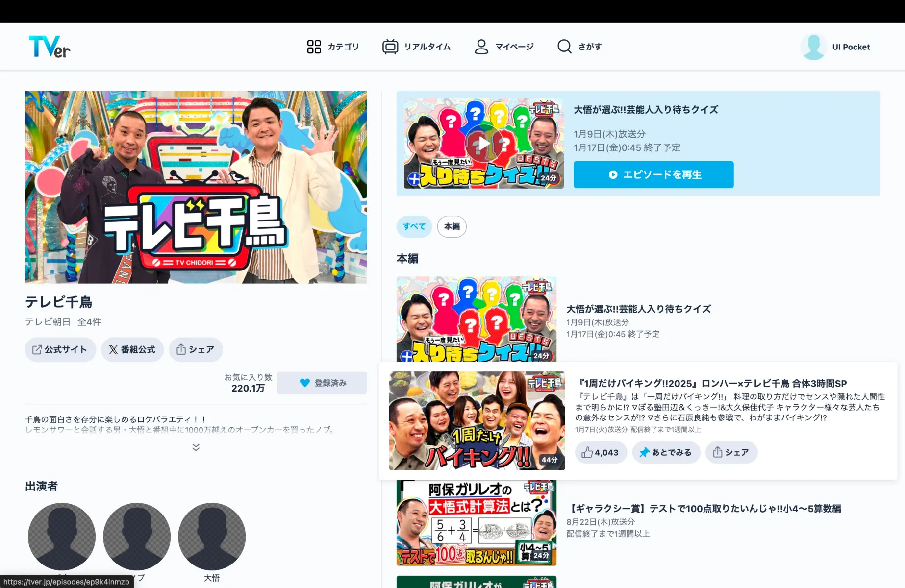Click the TVer logo
The width and height of the screenshot is (905, 588).
pos(50,47)
